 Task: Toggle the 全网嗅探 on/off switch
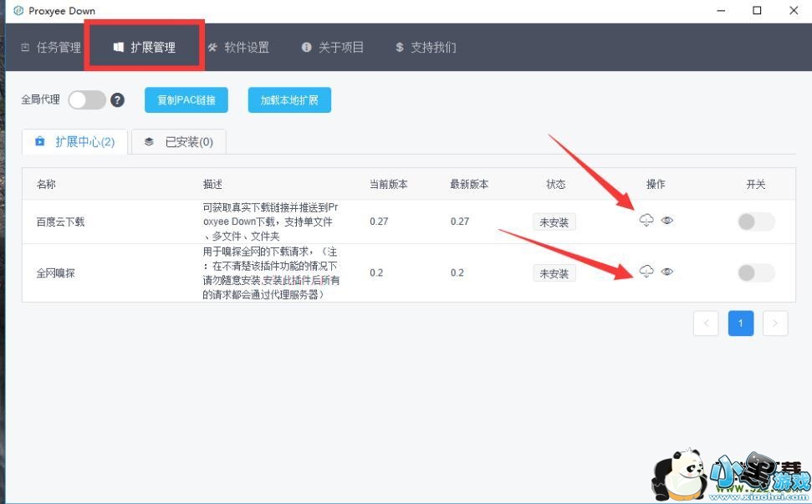pyautogui.click(x=756, y=272)
